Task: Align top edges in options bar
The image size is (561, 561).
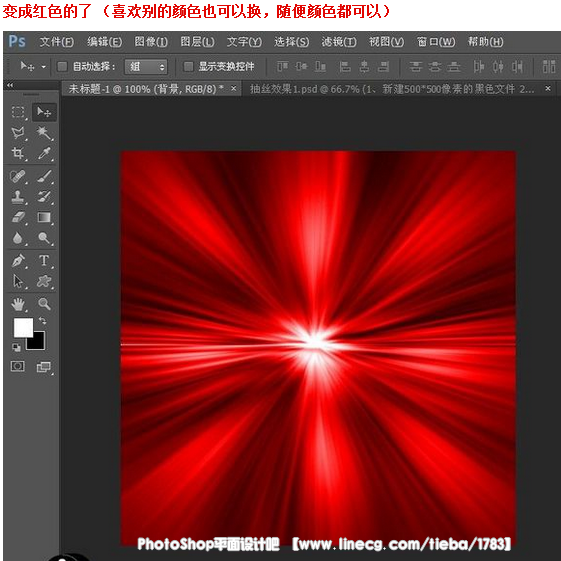Action: [x=282, y=67]
